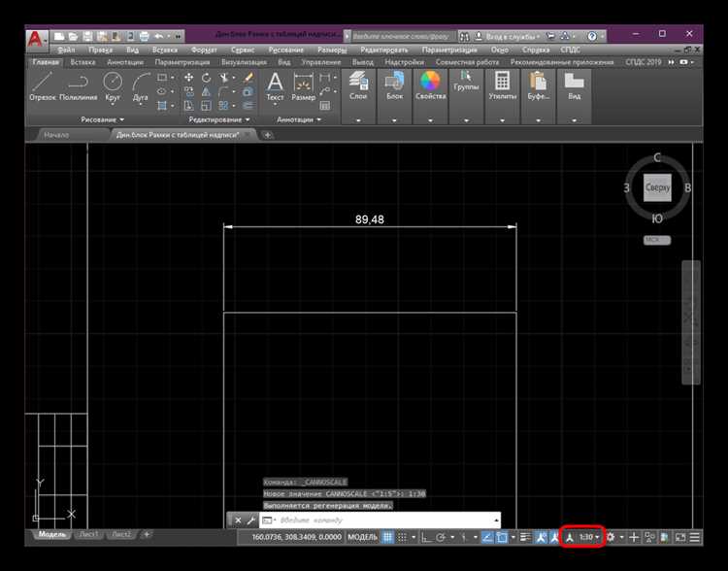The width and height of the screenshot is (728, 571).
Task: Open the Рисование menu
Action: [x=286, y=50]
